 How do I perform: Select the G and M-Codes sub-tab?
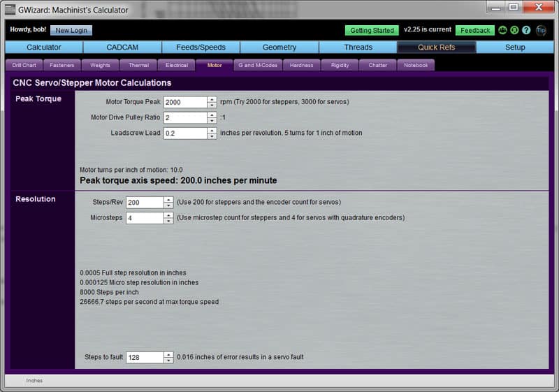pos(256,65)
